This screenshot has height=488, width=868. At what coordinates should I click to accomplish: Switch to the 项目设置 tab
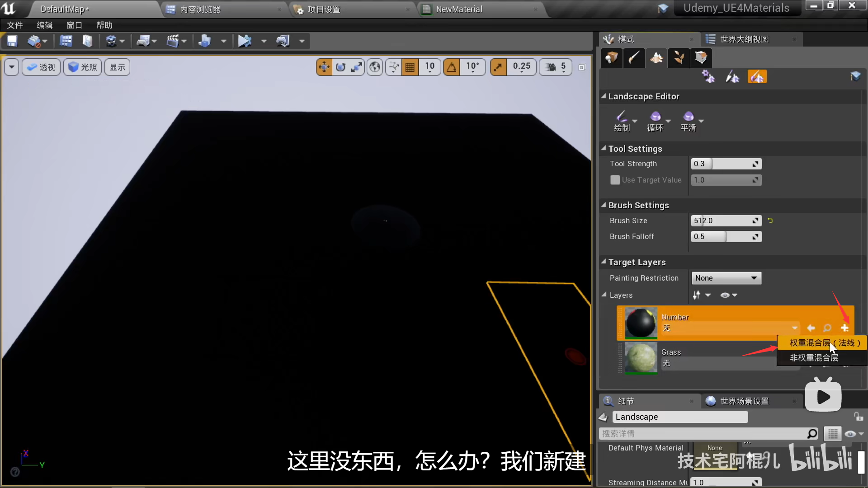(x=324, y=9)
